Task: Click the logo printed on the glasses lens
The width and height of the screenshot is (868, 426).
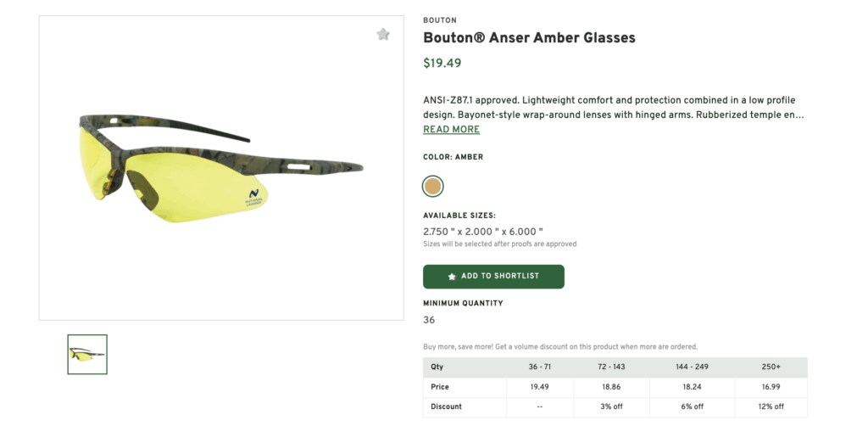Action: [253, 195]
